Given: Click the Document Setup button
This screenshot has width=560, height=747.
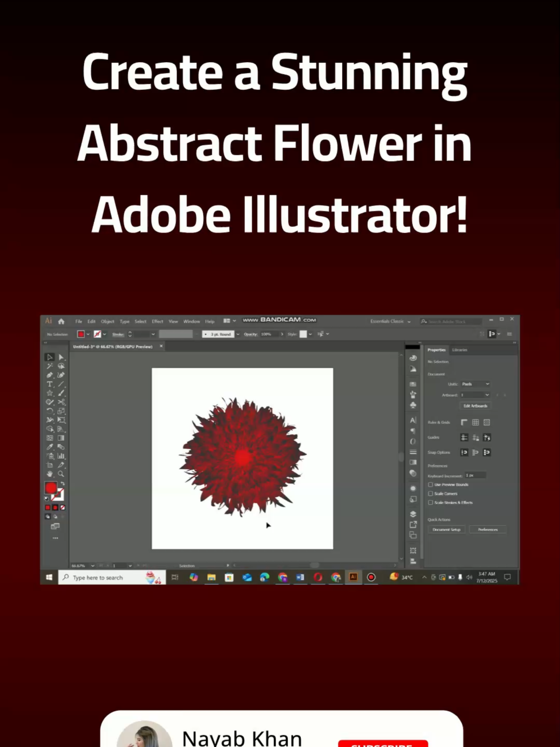Looking at the screenshot, I should pos(447,530).
